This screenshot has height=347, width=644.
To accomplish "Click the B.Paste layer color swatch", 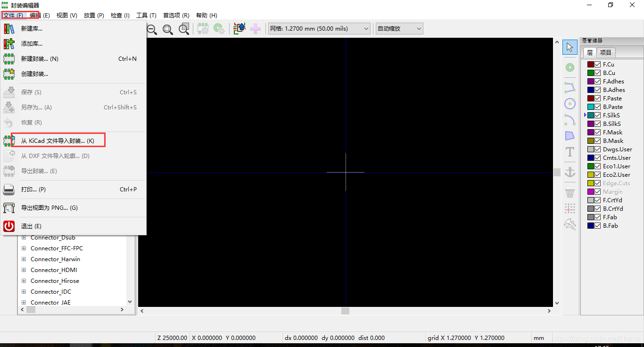I will [590, 107].
